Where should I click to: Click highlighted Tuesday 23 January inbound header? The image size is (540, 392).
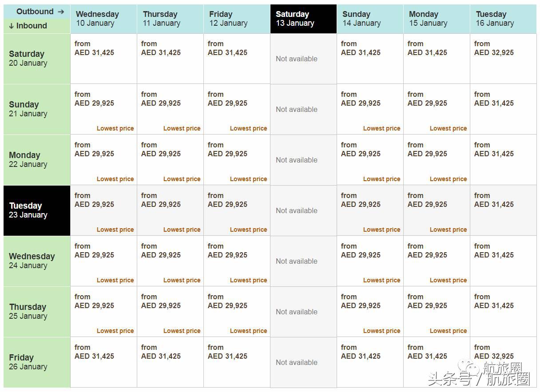[x=36, y=210]
